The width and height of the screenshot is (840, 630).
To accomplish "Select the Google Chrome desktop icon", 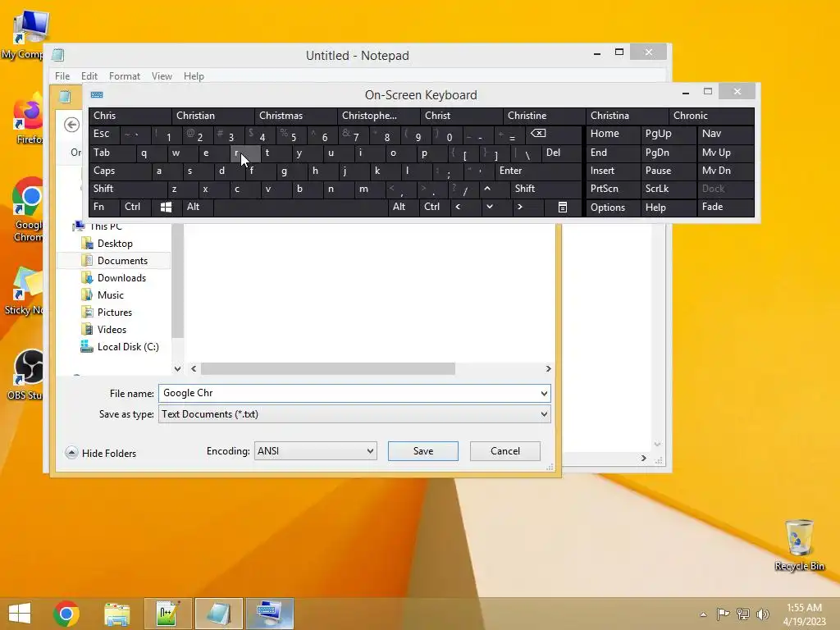I will pyautogui.click(x=27, y=210).
